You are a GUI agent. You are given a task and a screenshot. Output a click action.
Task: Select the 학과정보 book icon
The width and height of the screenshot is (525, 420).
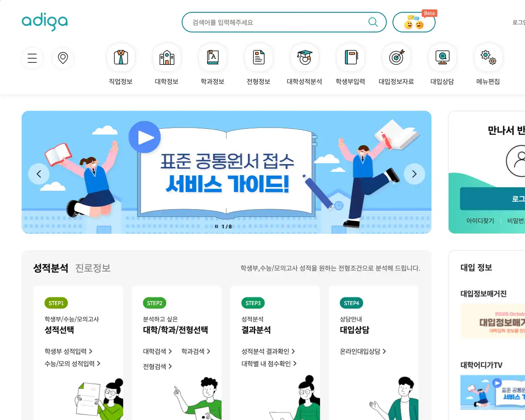pos(212,57)
